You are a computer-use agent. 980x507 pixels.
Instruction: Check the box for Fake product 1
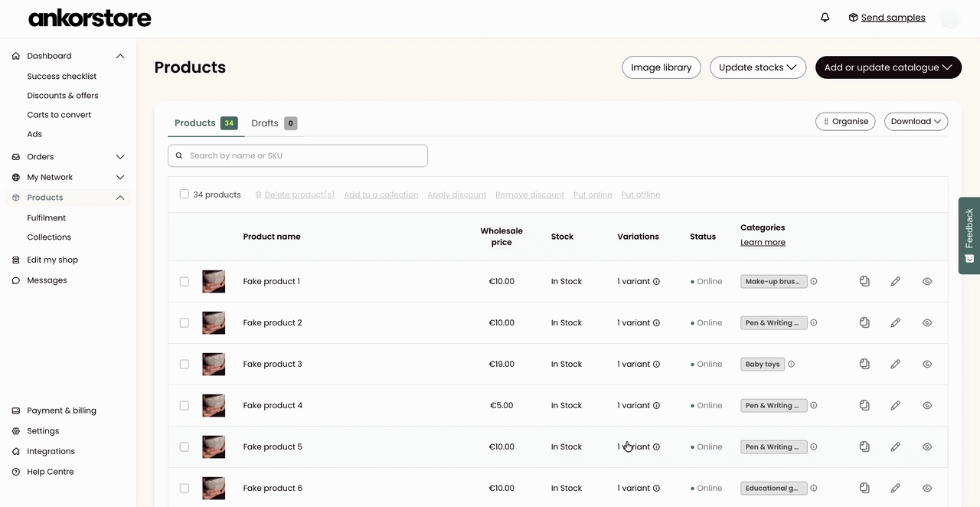click(185, 281)
